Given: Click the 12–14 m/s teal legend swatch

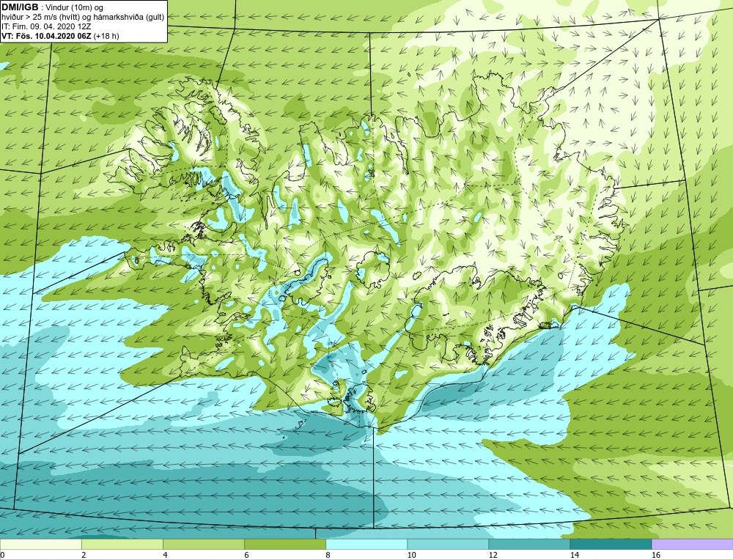Looking at the screenshot, I should [x=529, y=544].
